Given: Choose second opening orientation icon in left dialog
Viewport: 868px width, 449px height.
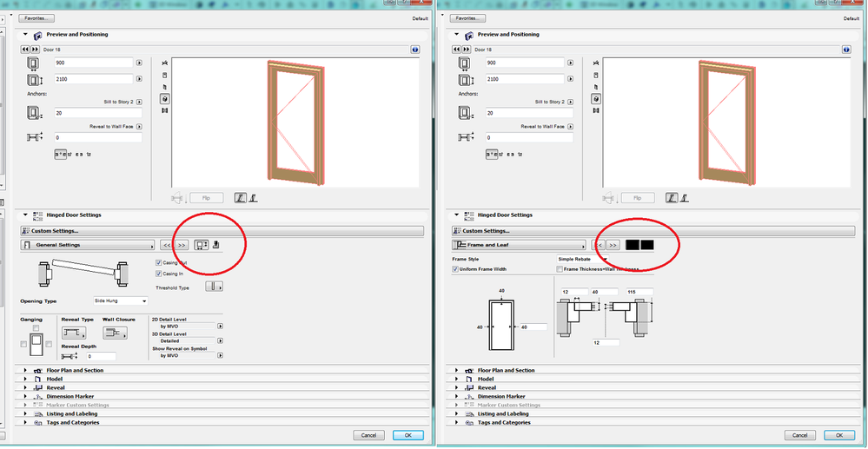Looking at the screenshot, I should point(253,197).
